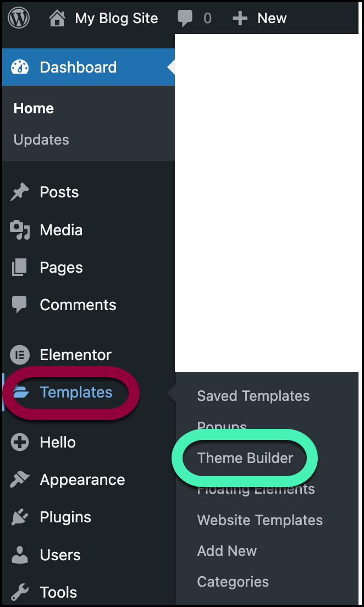This screenshot has width=364, height=607.
Task: Go to Updates under Dashboard
Action: (41, 140)
